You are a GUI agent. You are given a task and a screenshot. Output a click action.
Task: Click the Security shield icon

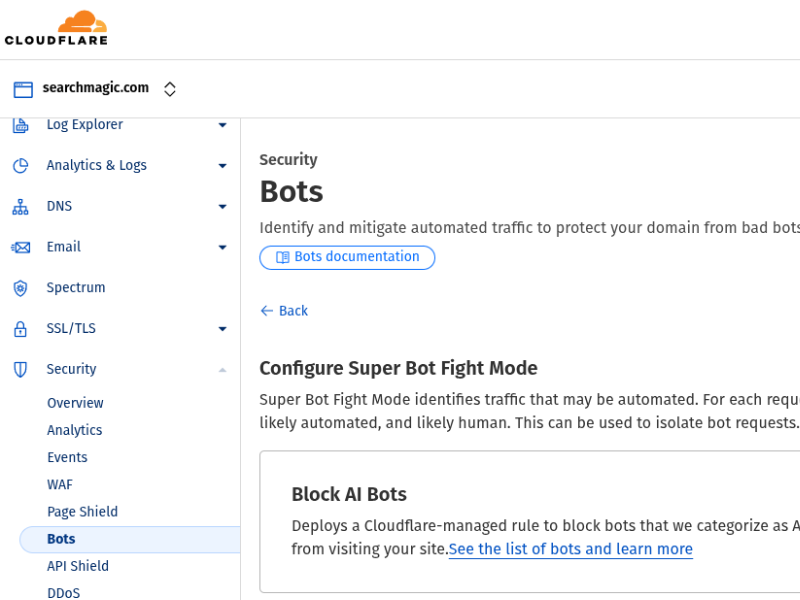(22, 369)
